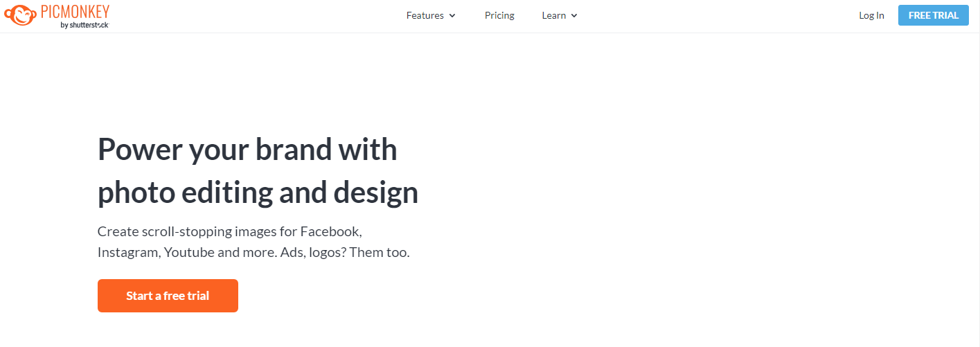Click the orange Start a free trial button
The width and height of the screenshot is (980, 347).
click(168, 296)
